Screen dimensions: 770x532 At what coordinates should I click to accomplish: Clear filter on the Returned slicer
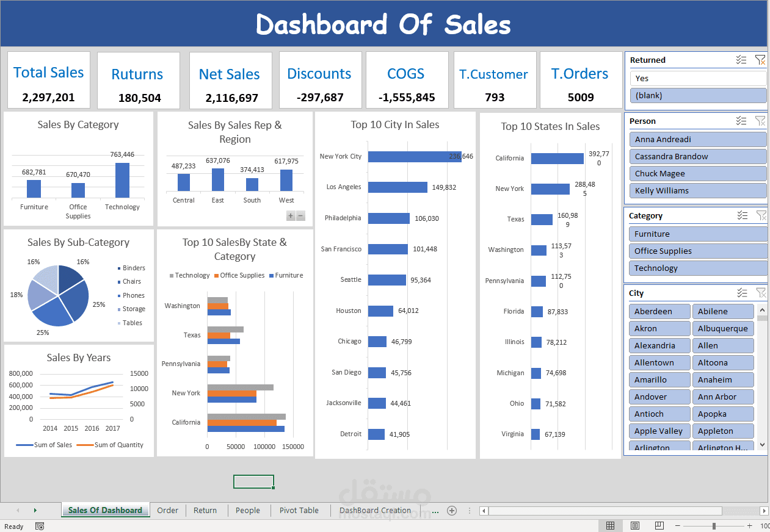[x=760, y=60]
